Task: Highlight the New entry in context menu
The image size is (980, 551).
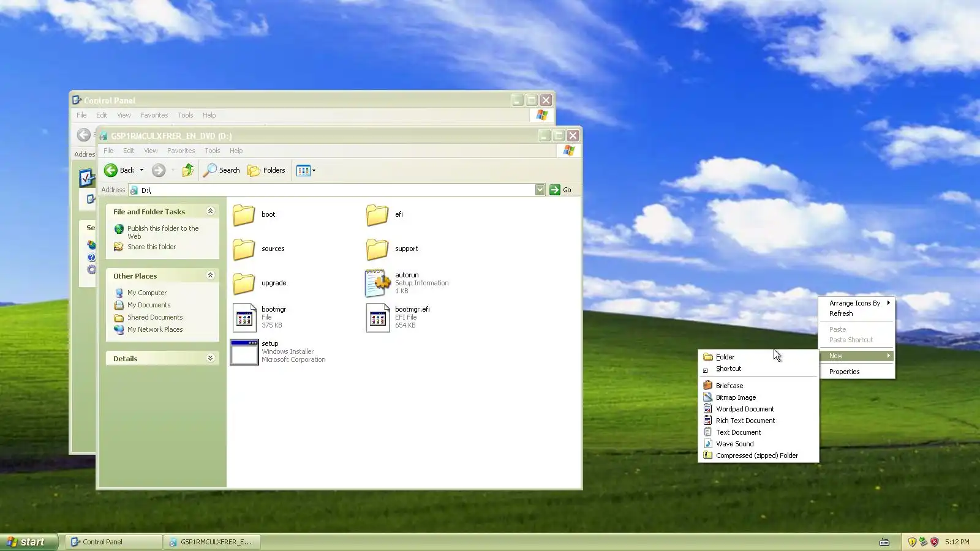Action: (857, 356)
